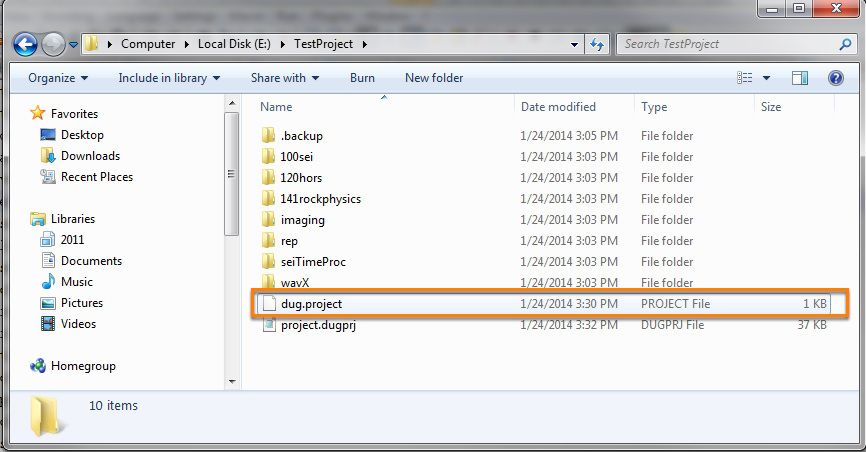Sort by the Type column header
The height and width of the screenshot is (452, 866).
tap(654, 107)
